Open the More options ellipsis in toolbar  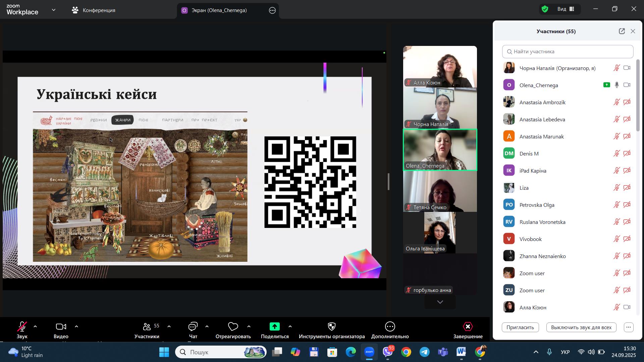click(390, 327)
